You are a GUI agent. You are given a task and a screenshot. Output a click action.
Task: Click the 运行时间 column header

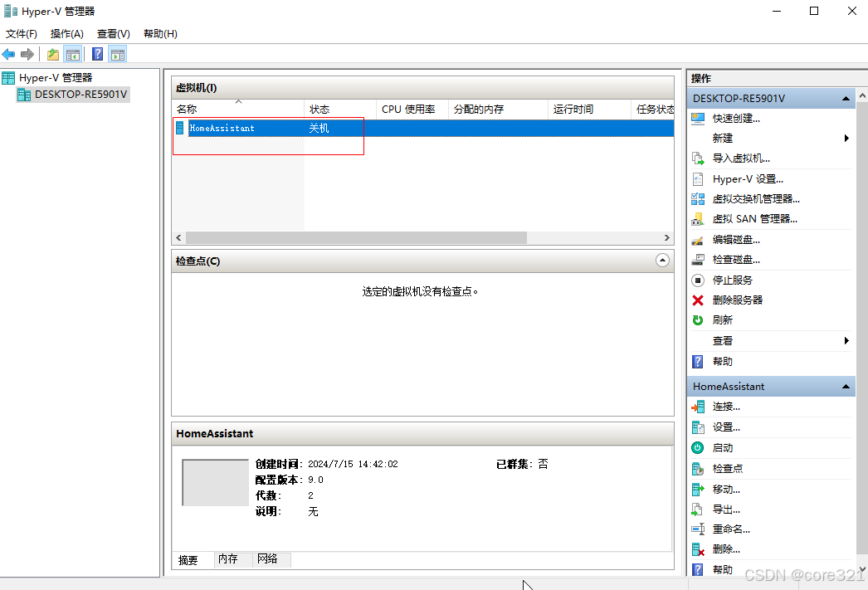click(x=589, y=109)
